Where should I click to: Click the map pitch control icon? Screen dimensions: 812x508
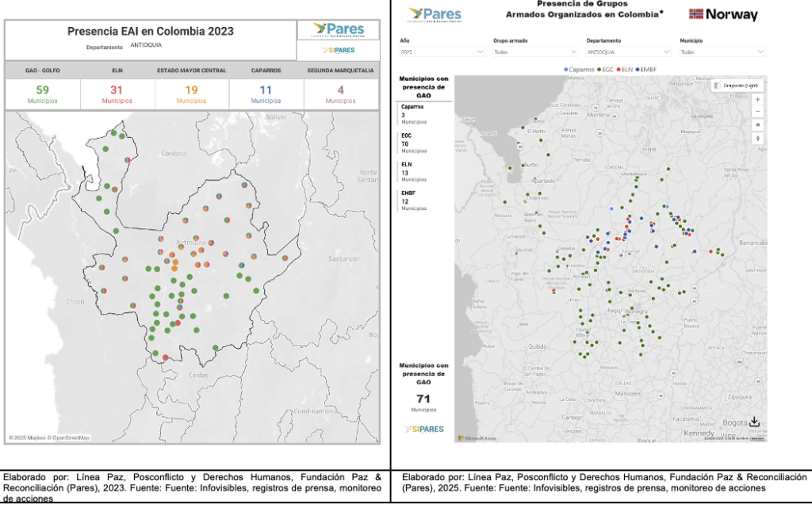(x=758, y=125)
